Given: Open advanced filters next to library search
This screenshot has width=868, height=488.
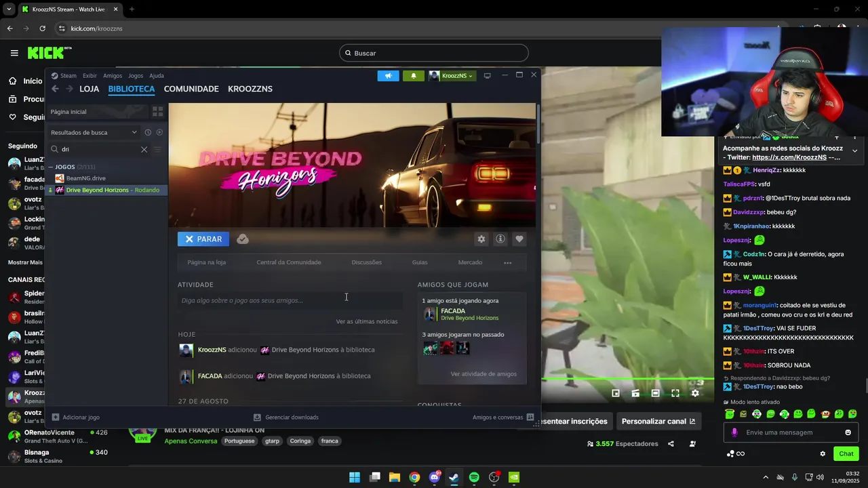Looking at the screenshot, I should point(157,149).
